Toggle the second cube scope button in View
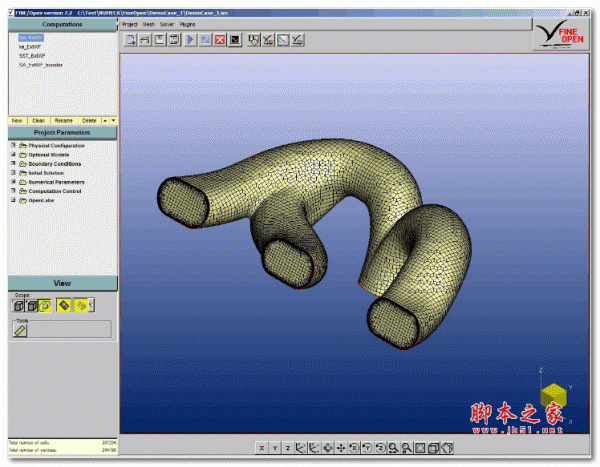The height and width of the screenshot is (467, 600). 32,305
